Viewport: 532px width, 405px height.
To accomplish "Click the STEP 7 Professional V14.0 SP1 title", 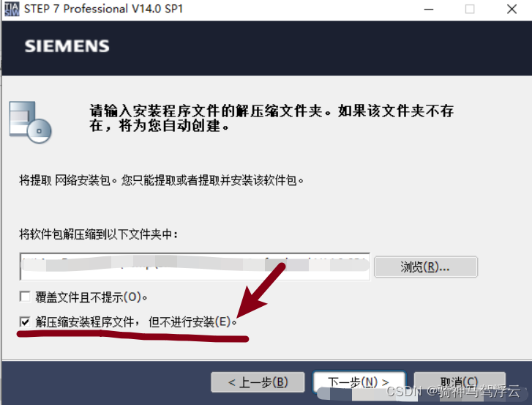I will 103,9.
